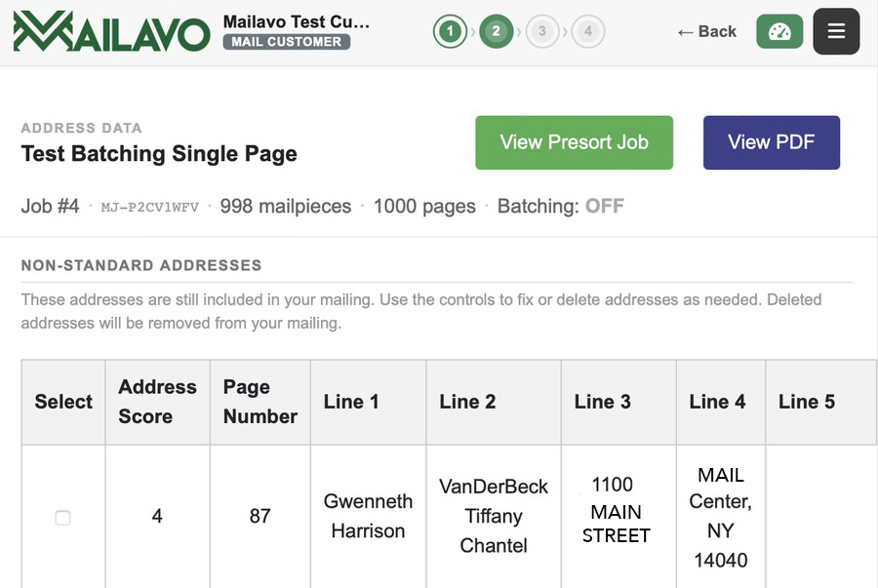Image resolution: width=878 pixels, height=588 pixels.
Task: Click the Back link
Action: click(x=706, y=31)
